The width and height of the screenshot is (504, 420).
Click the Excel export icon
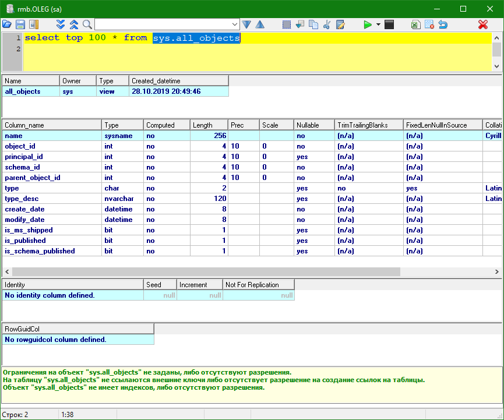[x=415, y=24]
